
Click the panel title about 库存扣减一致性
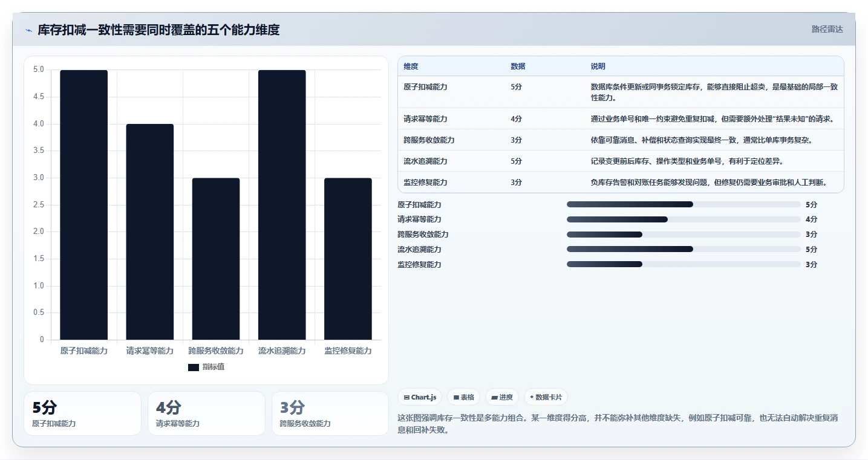coord(158,30)
